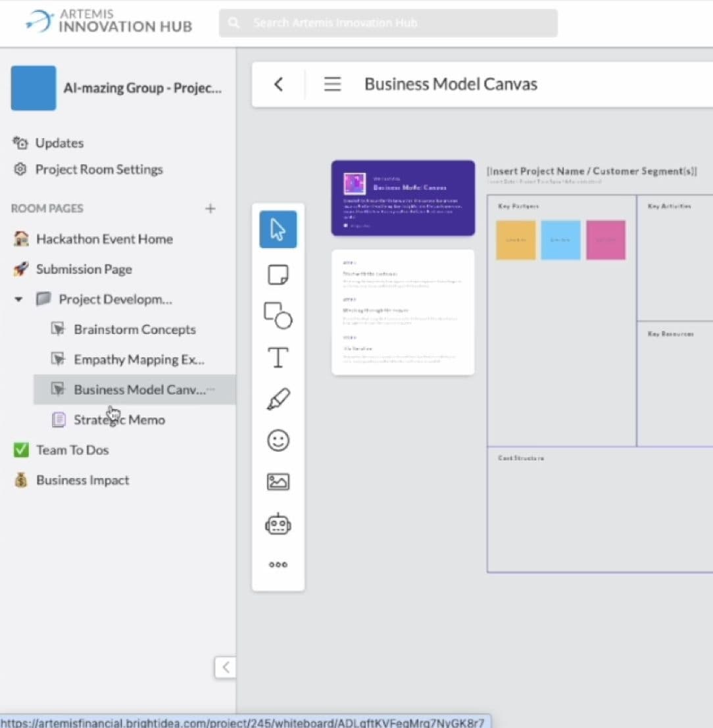Open the emoji sticker tool

coord(278,440)
